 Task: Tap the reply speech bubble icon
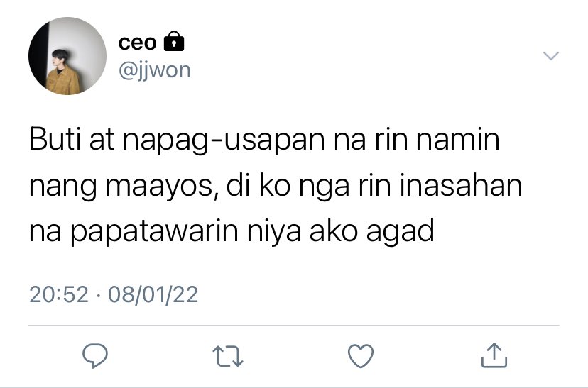pyautogui.click(x=95, y=355)
